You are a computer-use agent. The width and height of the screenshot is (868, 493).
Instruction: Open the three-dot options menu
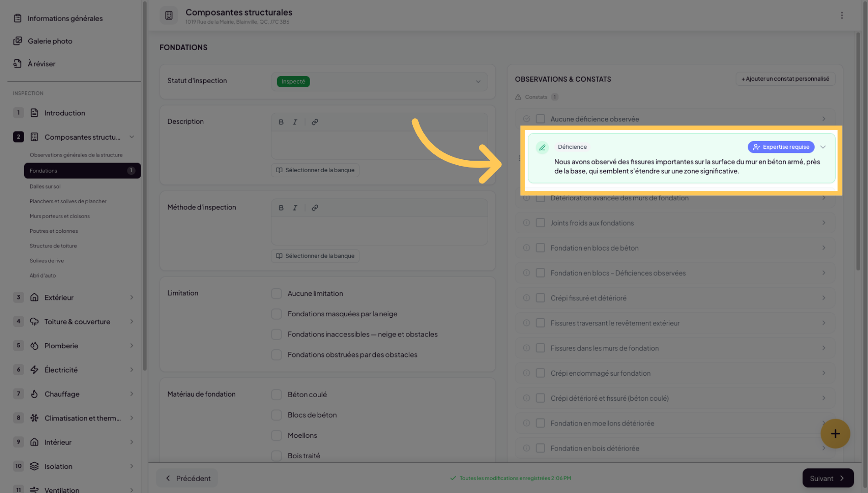click(x=842, y=16)
